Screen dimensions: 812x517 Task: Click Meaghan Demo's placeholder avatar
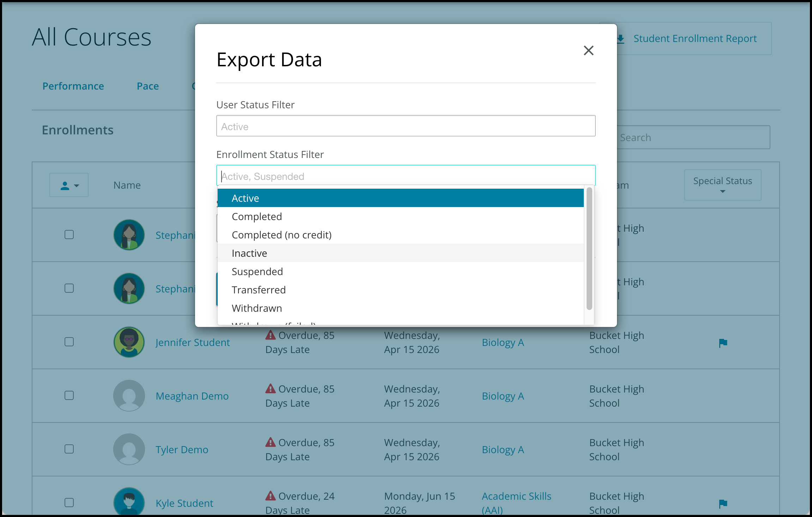pos(129,396)
